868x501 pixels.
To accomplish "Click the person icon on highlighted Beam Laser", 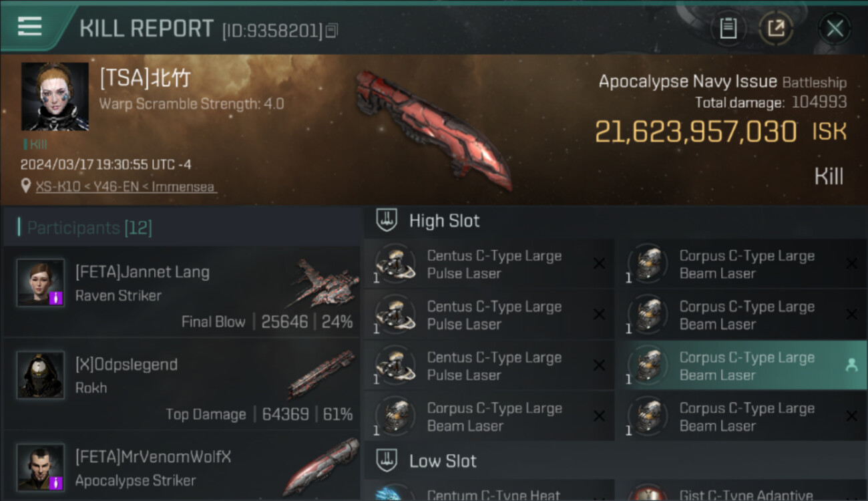I will click(x=851, y=365).
